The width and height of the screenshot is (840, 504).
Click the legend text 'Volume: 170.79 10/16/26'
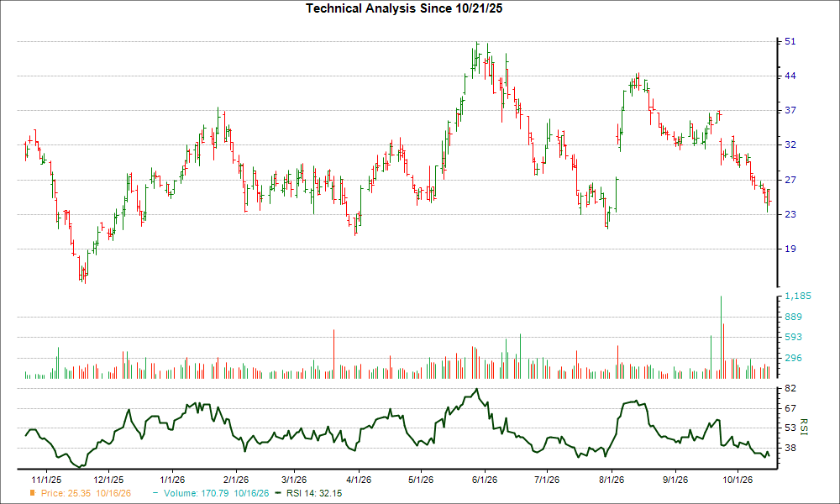(x=217, y=493)
